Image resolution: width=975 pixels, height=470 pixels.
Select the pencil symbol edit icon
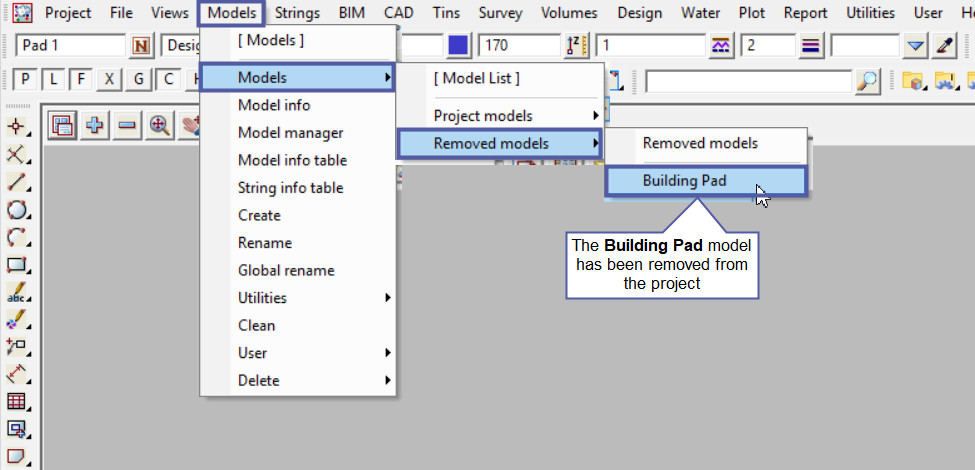pyautogui.click(x=17, y=319)
